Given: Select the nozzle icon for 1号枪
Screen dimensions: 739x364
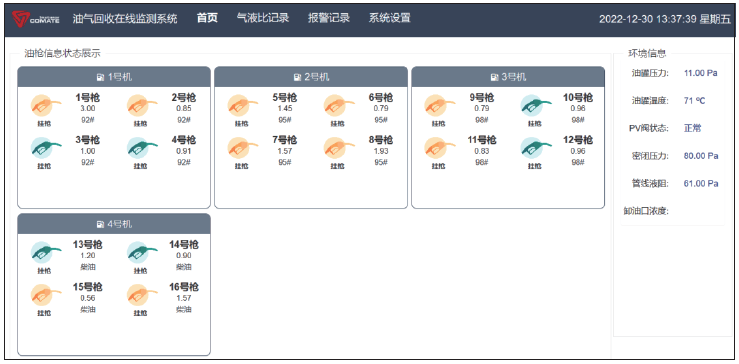Looking at the screenshot, I should (x=45, y=106).
